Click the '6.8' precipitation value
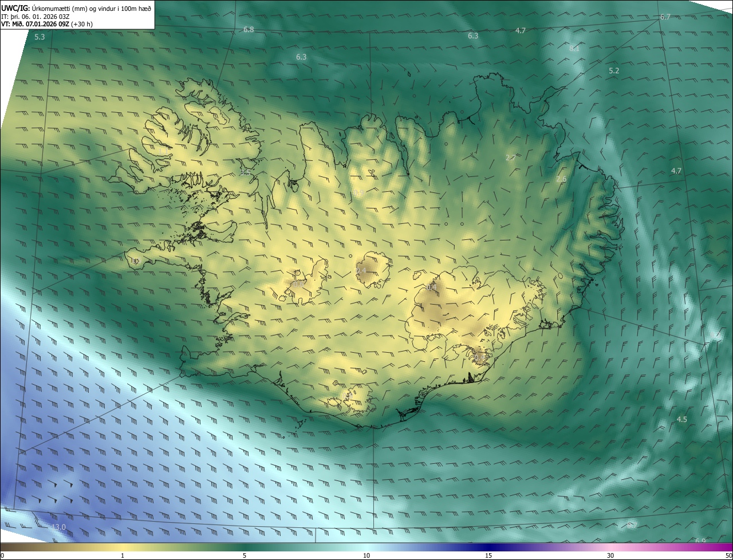Screen dimensions: 733x560 click(x=249, y=30)
